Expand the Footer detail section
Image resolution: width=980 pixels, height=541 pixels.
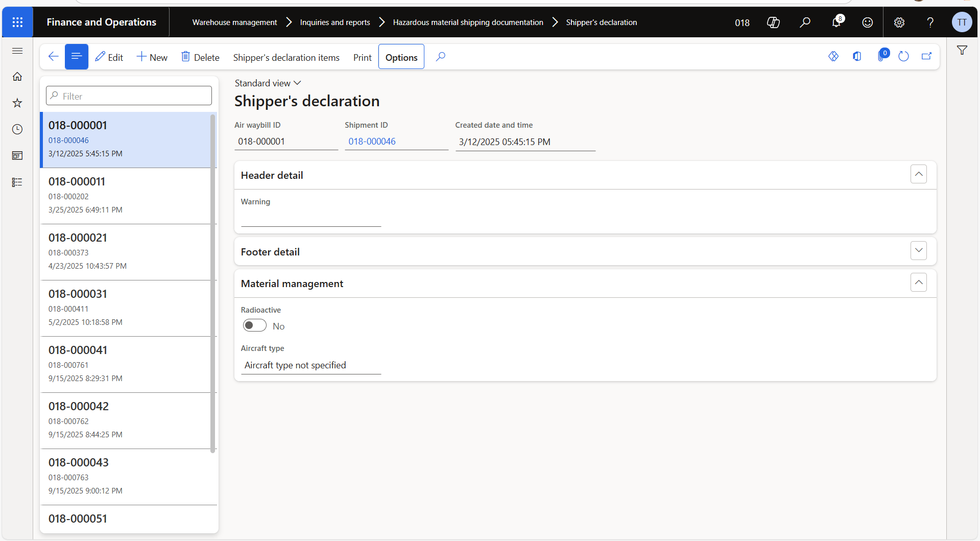click(x=918, y=251)
